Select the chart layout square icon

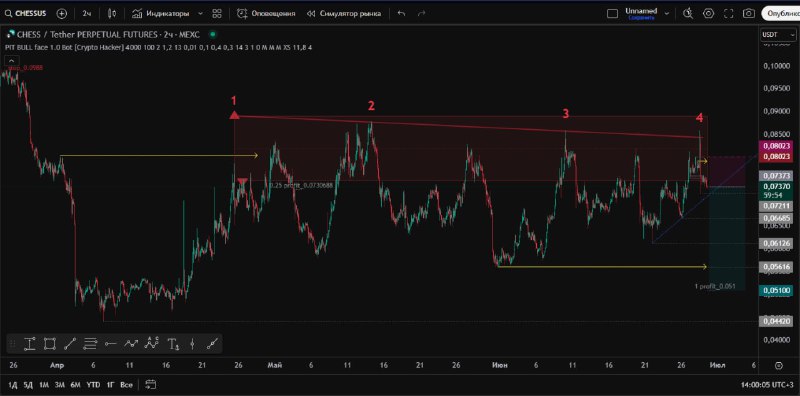click(x=612, y=14)
